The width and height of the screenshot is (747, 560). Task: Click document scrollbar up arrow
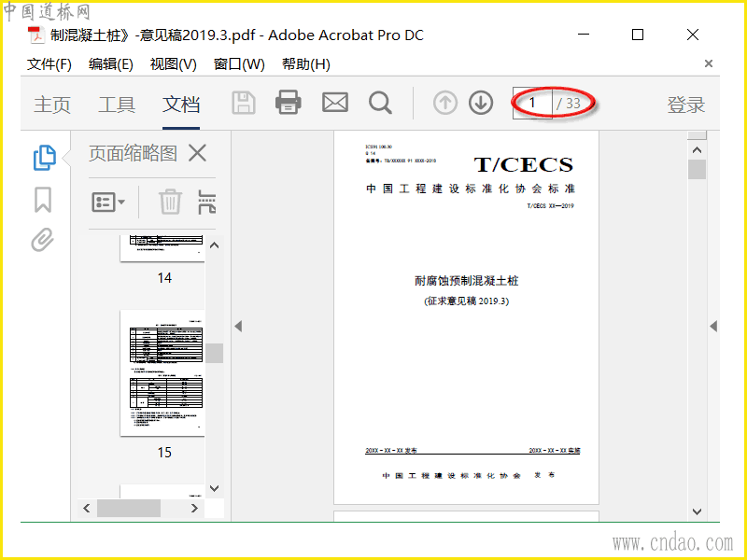(697, 150)
